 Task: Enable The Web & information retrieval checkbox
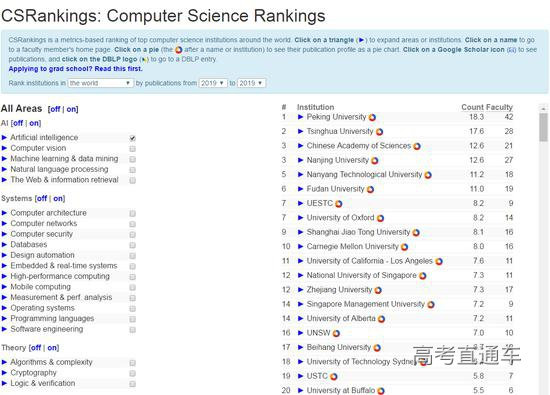click(x=133, y=180)
